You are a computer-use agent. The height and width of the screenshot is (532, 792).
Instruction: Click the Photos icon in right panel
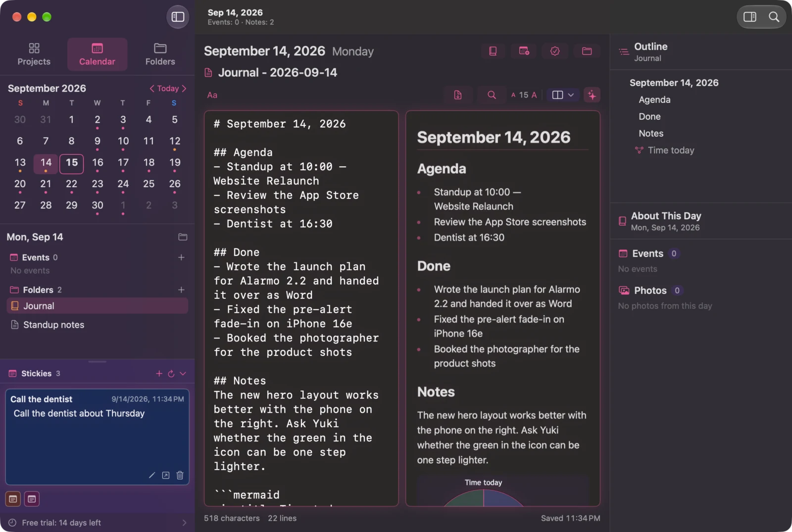(x=624, y=290)
